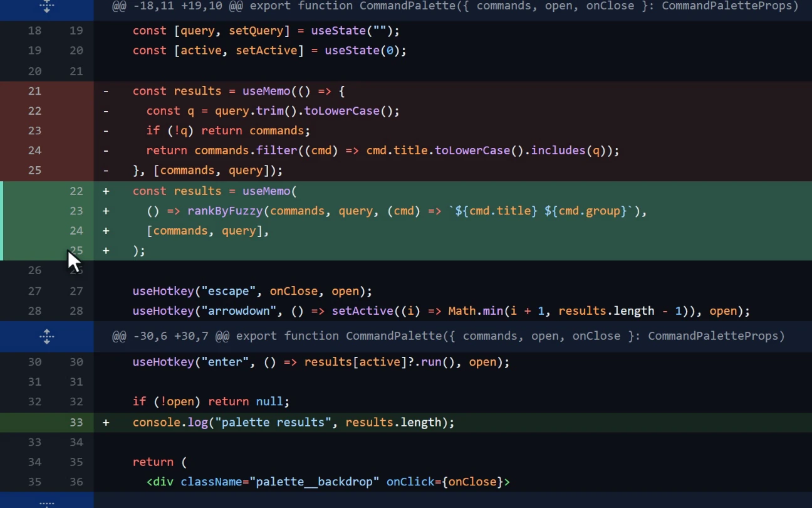Viewport: 812px width, 508px height.
Task: Click the minus marker on removed 'if (!q)' line
Action: 106,130
